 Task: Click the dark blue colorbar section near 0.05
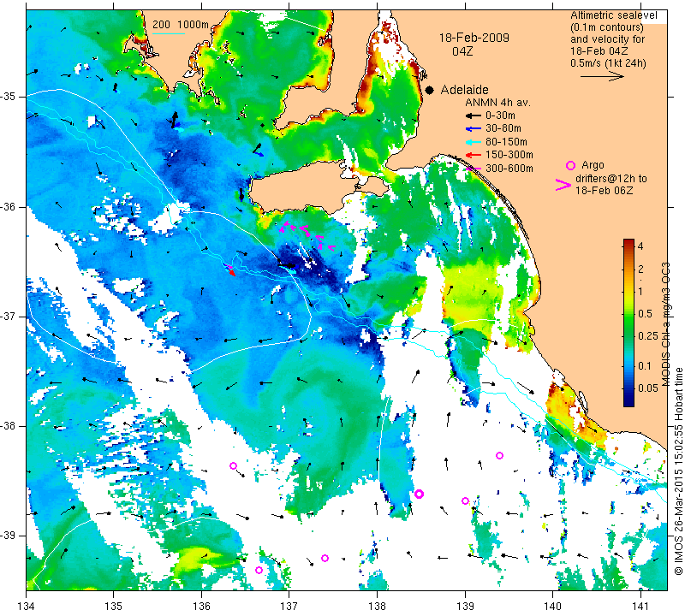coord(628,388)
